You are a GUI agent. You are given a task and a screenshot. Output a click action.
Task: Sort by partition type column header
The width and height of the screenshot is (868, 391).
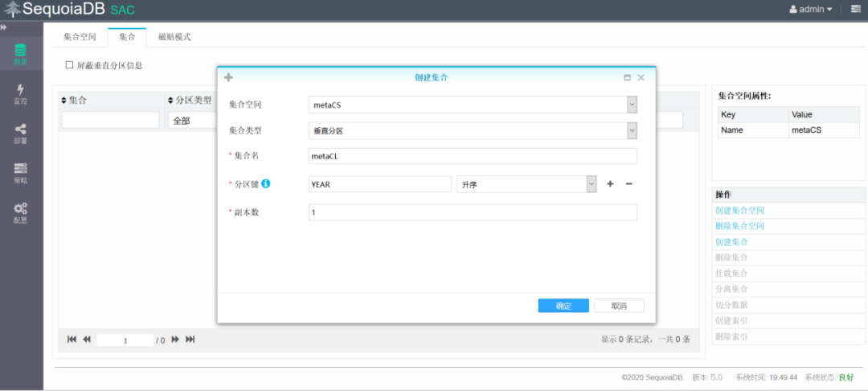pyautogui.click(x=190, y=101)
